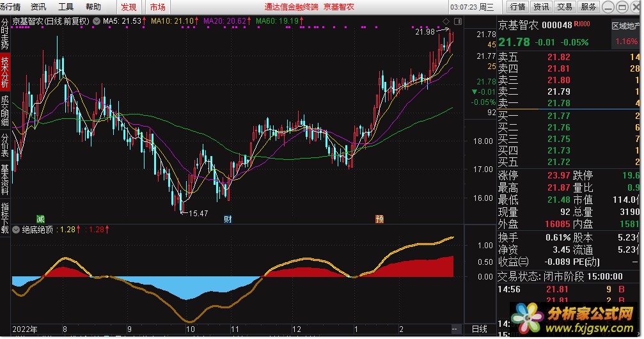The image size is (644, 339).
Task: Click the 京基智农(日线 前复权) chart title
Action: 51,21
